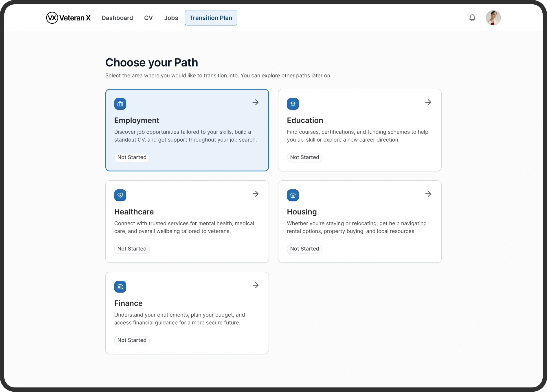Click Not Started badge on Employment card

tap(132, 157)
